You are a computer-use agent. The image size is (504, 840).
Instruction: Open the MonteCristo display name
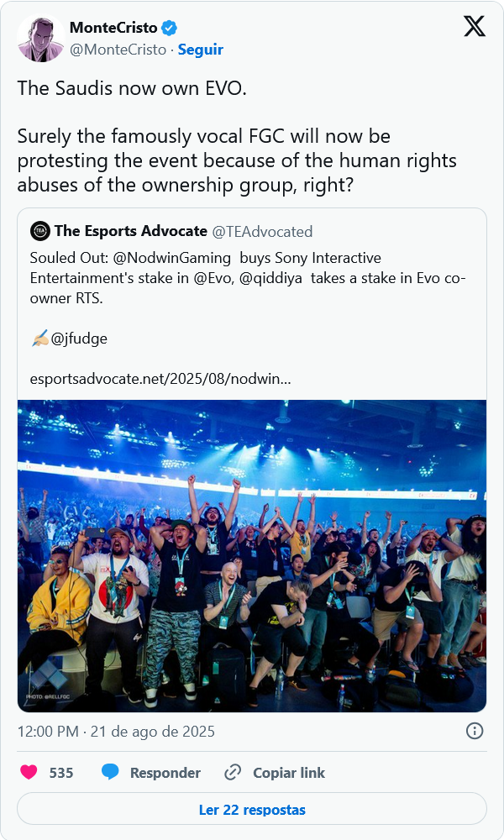113,28
